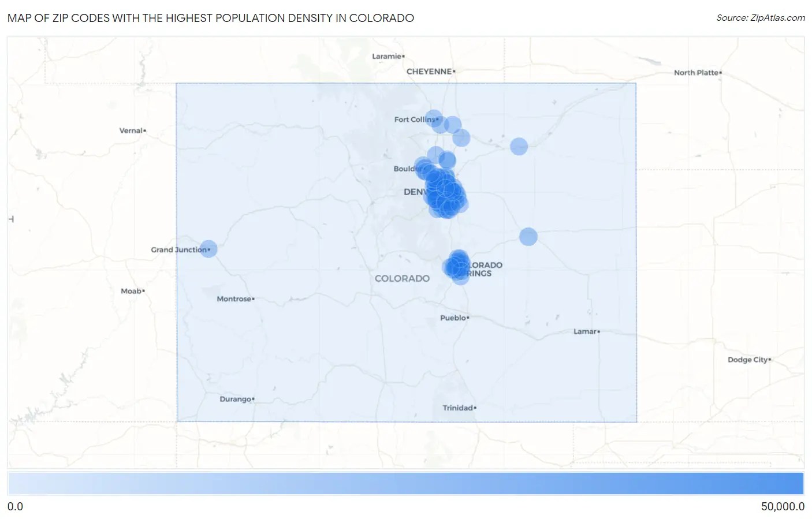Click the CHEYENNE city label

click(429, 72)
